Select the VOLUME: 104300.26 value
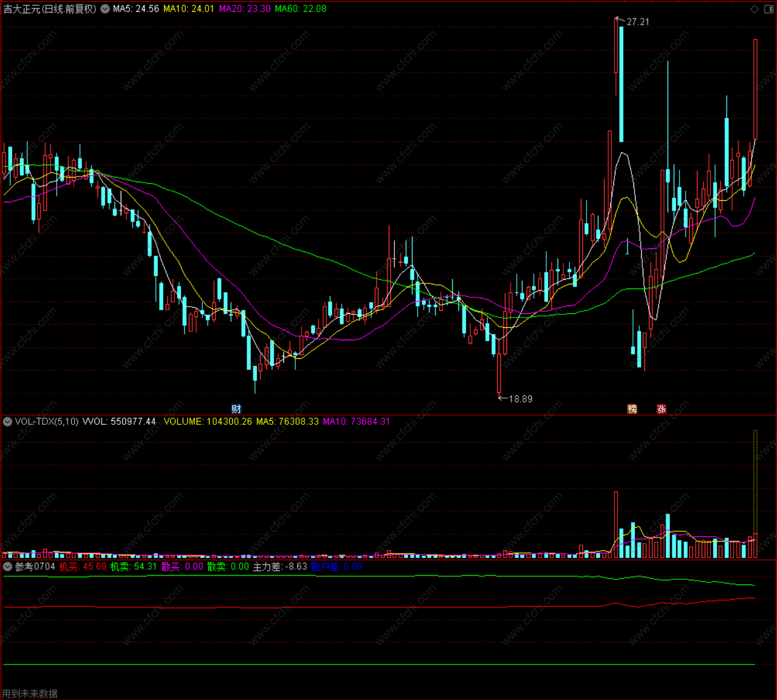Image resolution: width=777 pixels, height=700 pixels. 208,422
